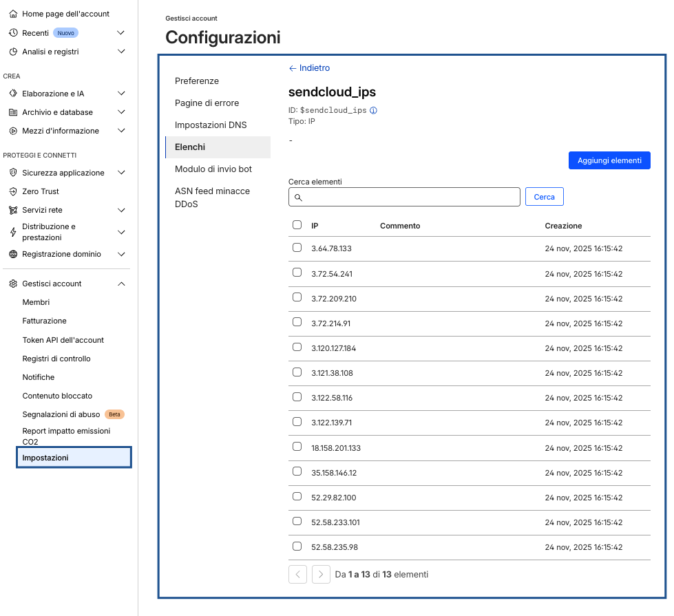Viewport: 674px width, 616px height.
Task: Expand the Mezzi d'informazione chevron
Action: point(121,131)
